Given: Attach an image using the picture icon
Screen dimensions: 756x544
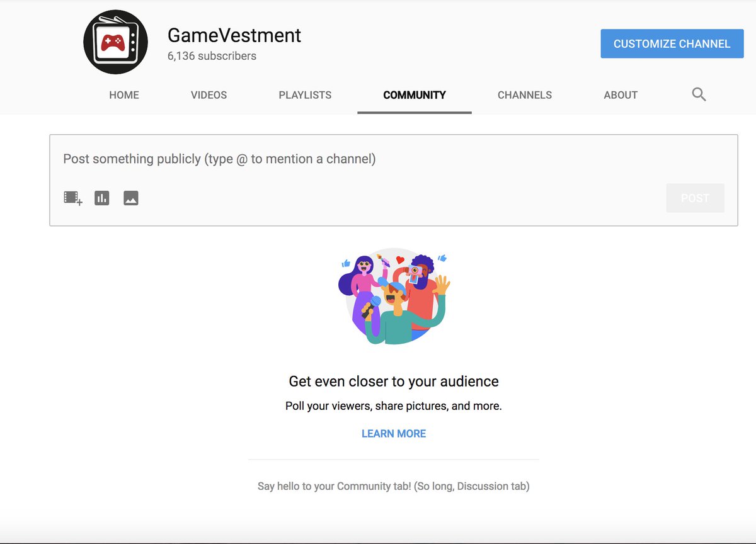Looking at the screenshot, I should [x=131, y=198].
